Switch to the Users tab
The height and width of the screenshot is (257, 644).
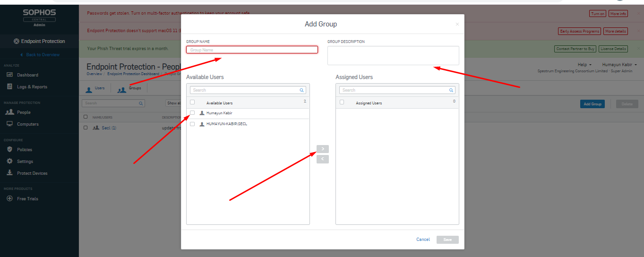coord(95,88)
